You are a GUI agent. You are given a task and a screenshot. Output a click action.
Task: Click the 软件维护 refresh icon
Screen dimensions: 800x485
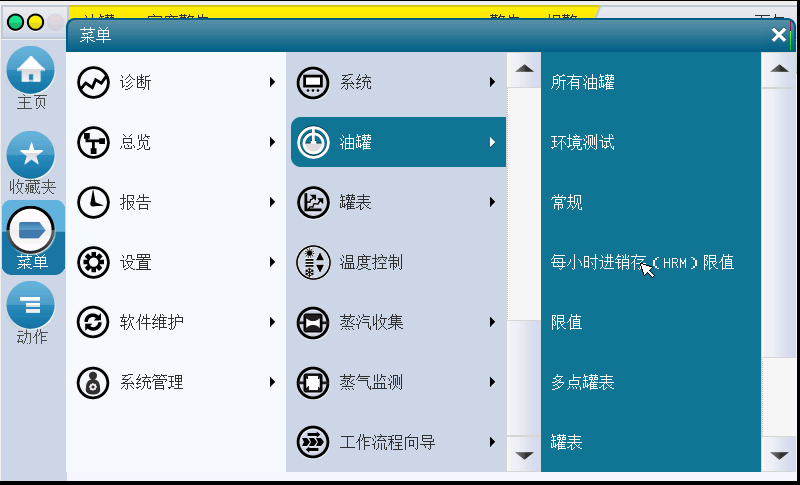[93, 323]
